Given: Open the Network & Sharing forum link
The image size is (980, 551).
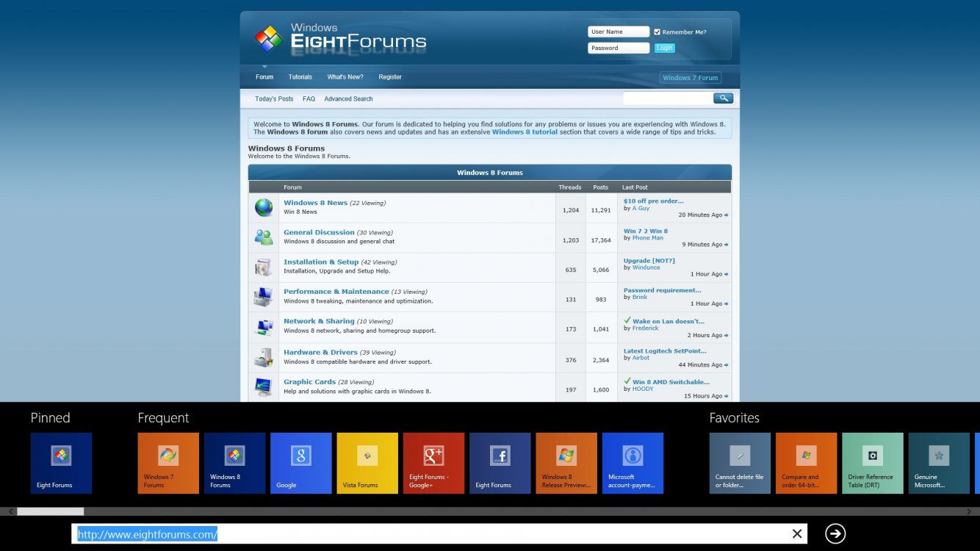Looking at the screenshot, I should pyautogui.click(x=319, y=321).
